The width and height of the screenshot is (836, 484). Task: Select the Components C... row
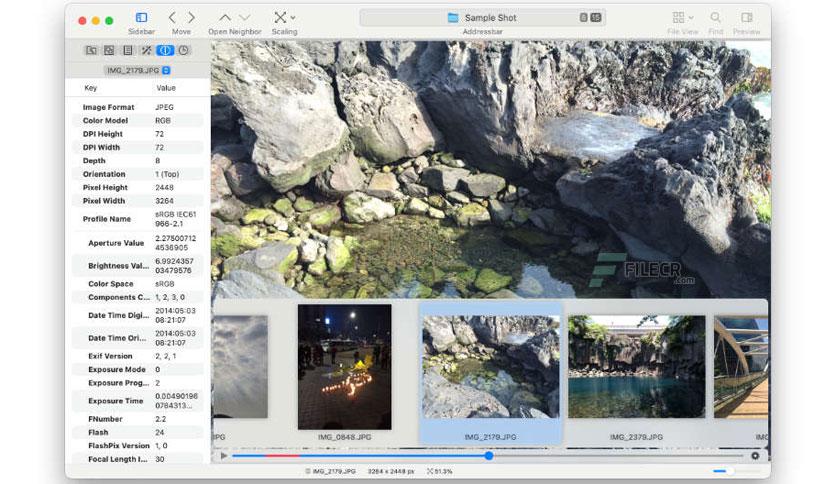138,297
